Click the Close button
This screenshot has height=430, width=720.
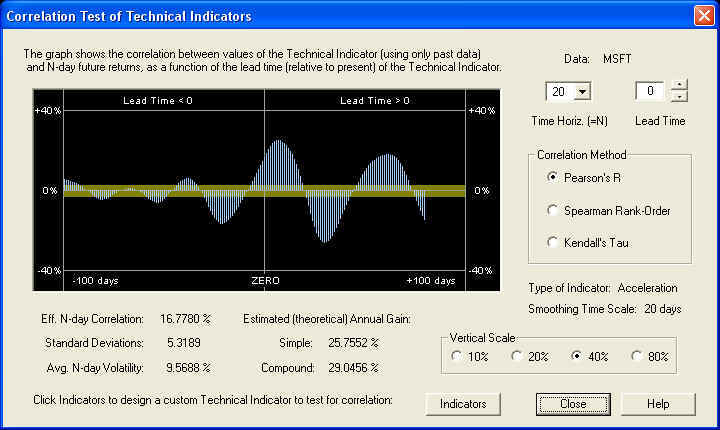573,404
